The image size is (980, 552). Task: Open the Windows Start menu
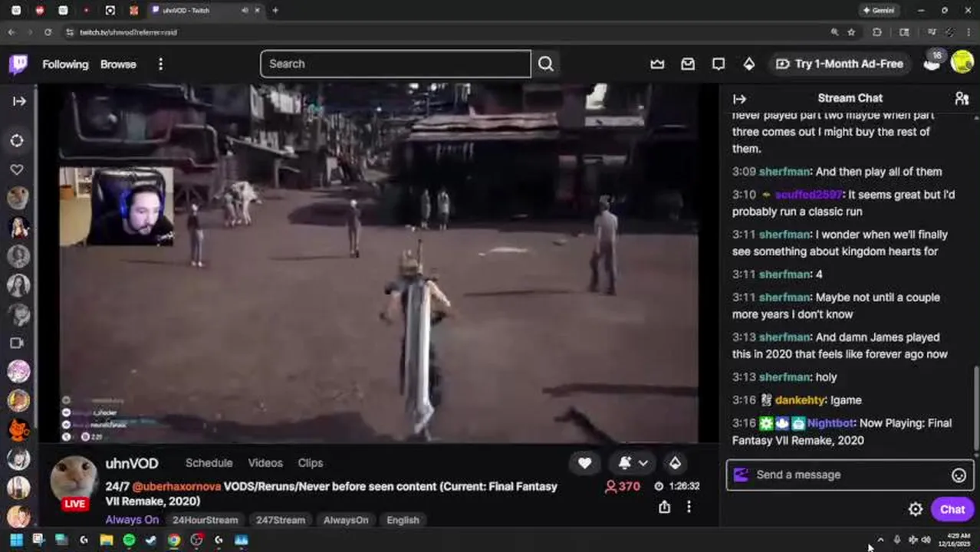[16, 540]
